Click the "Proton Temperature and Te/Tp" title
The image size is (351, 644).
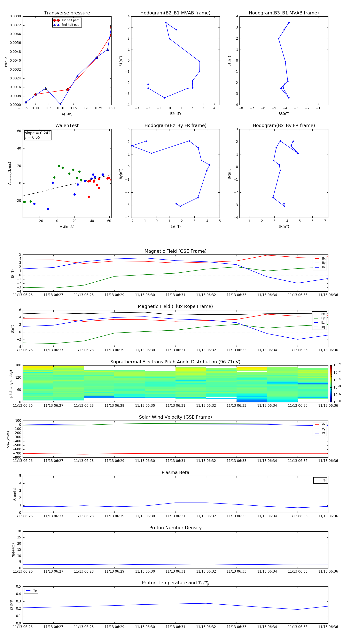coord(175,583)
